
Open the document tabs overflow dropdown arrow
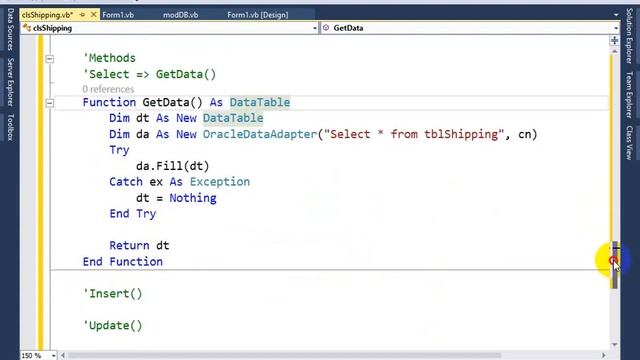click(616, 15)
